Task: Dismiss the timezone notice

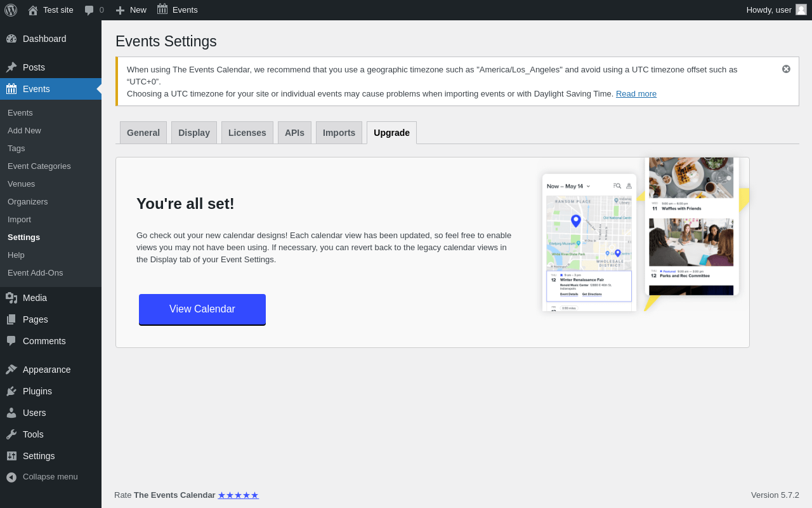Action: [786, 69]
